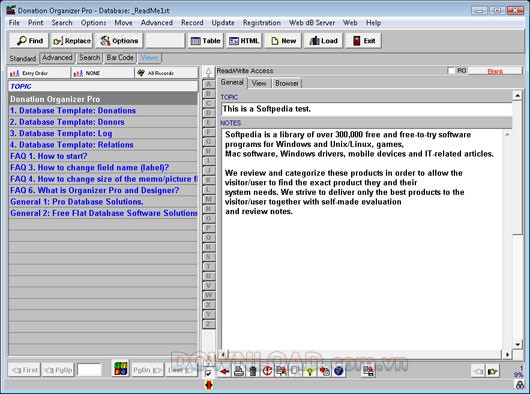
Task: Jump to letter Z in alphabet index
Action: [209, 324]
